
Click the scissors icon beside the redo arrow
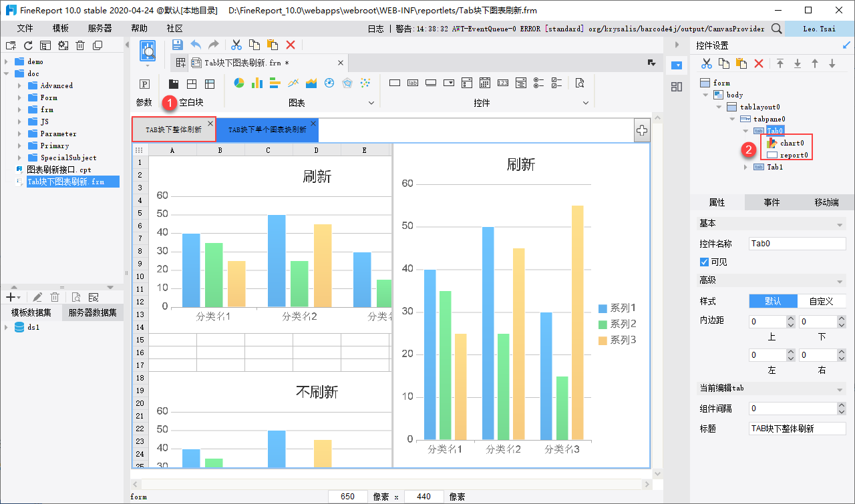(236, 45)
